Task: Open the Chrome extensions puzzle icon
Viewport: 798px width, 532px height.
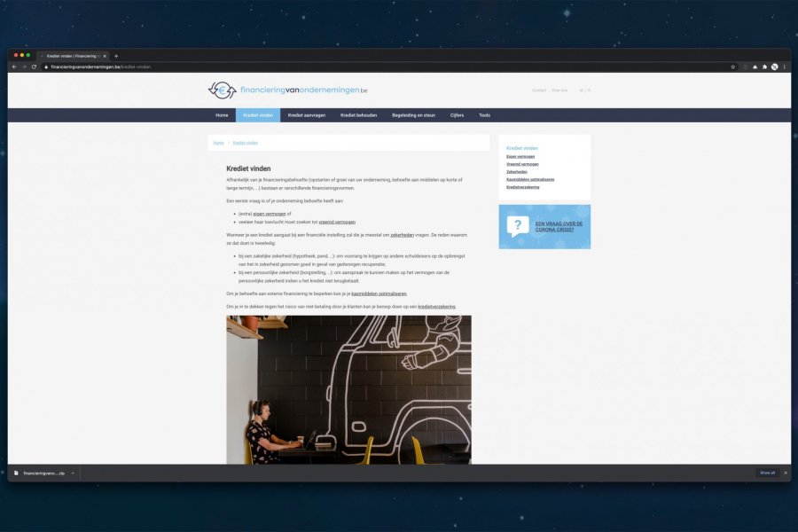Action: click(764, 66)
